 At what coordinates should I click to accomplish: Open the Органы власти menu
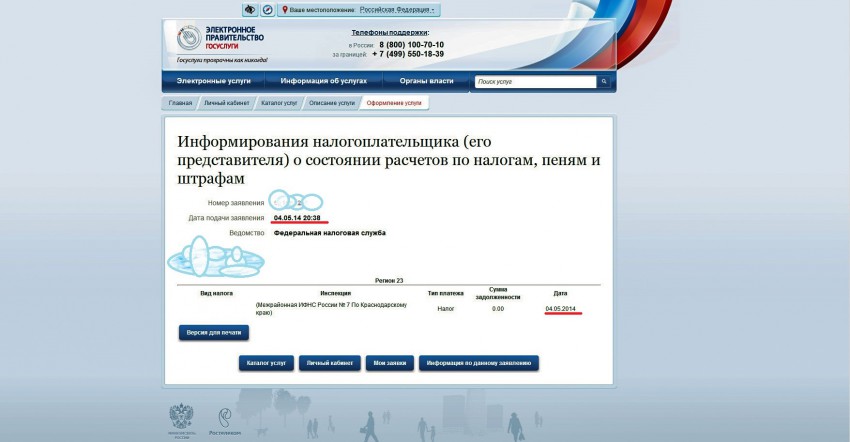[x=426, y=81]
